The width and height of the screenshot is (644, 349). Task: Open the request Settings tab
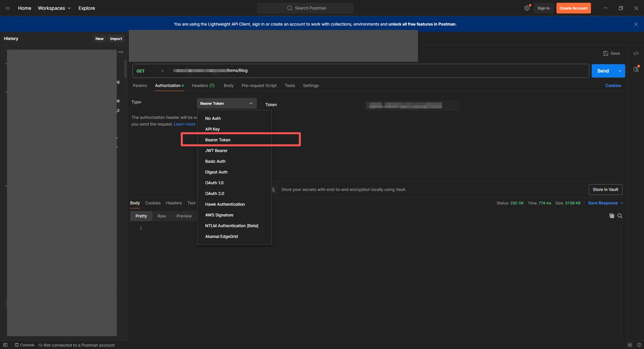(x=311, y=86)
